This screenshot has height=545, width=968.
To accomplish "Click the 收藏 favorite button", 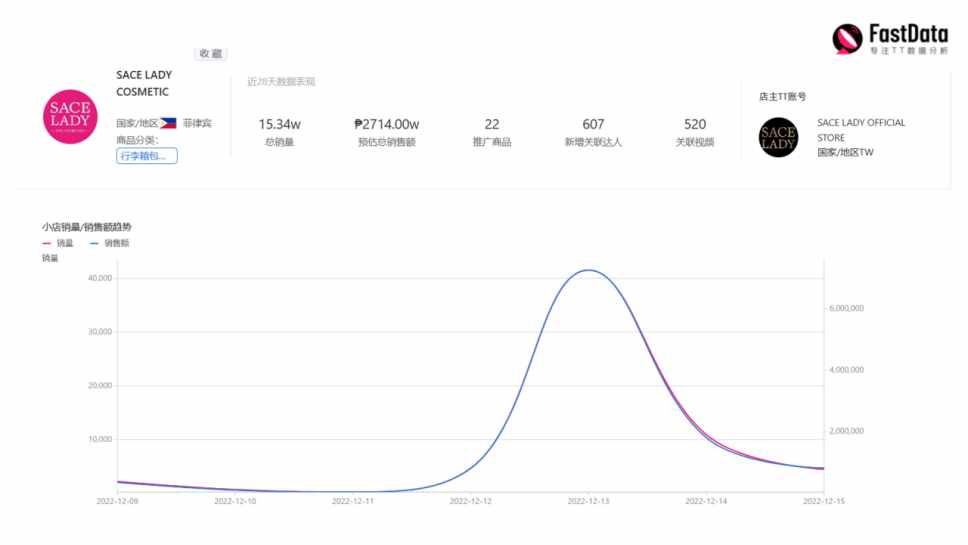I will (211, 54).
